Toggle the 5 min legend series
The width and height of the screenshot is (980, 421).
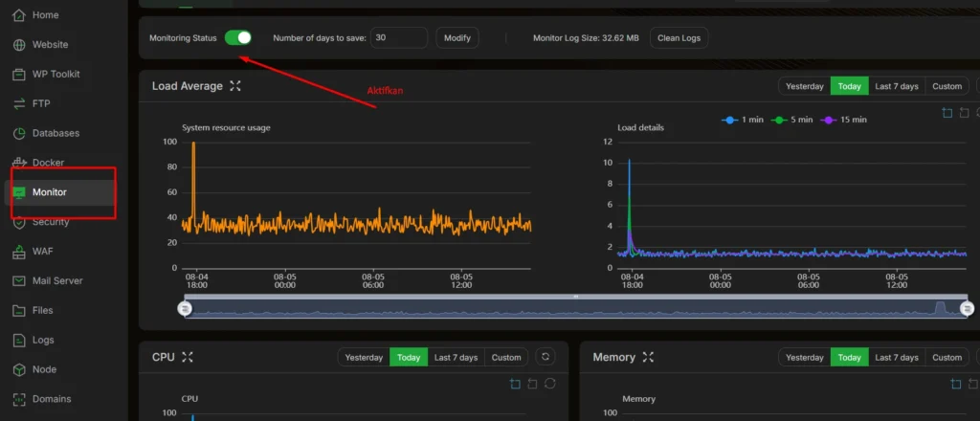(791, 120)
